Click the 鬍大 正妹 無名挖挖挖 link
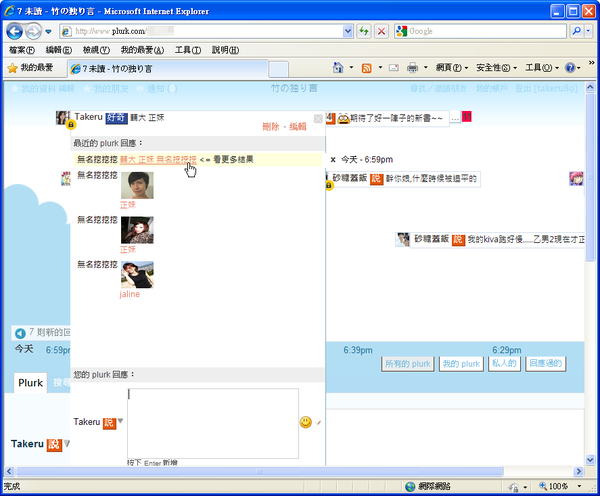The width and height of the screenshot is (600, 496). pos(158,160)
